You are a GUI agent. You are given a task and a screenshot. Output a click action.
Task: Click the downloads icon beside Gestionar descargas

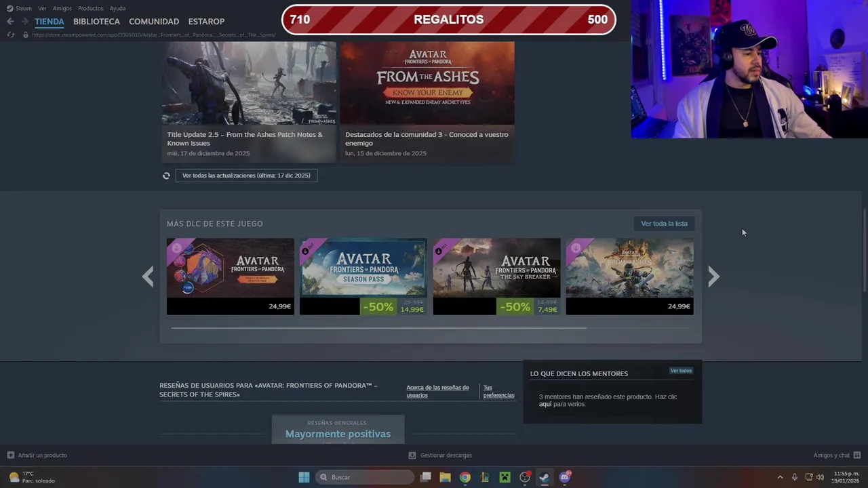412,455
